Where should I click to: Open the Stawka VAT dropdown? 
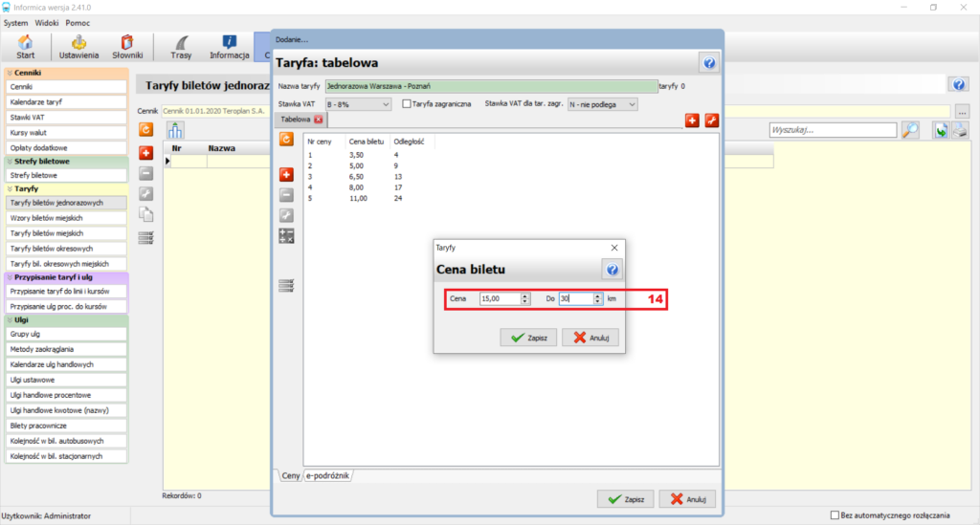pyautogui.click(x=358, y=105)
